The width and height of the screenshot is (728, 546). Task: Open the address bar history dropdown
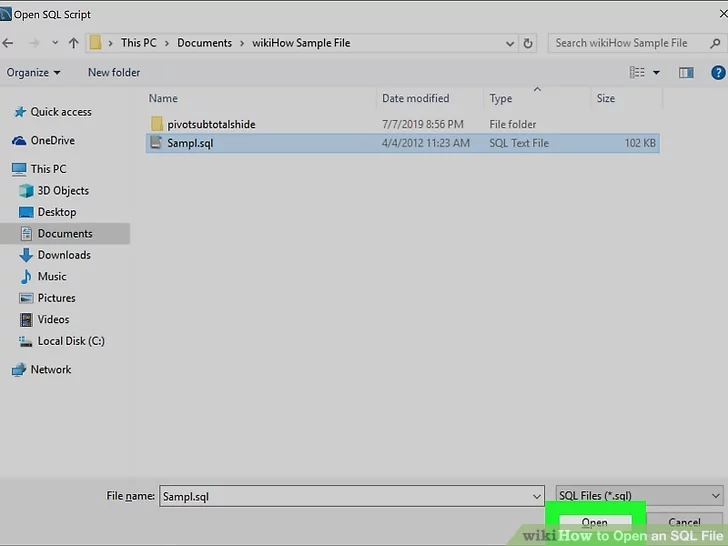(x=510, y=43)
